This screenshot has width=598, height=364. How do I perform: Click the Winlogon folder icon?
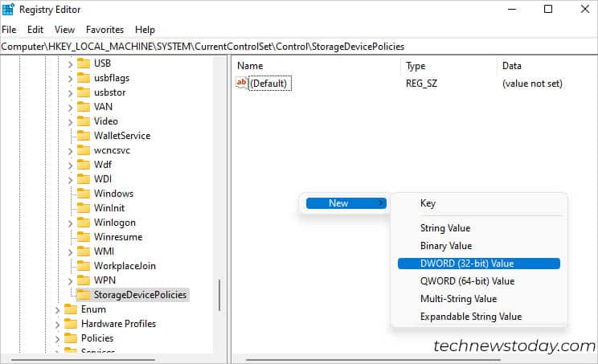(x=84, y=223)
